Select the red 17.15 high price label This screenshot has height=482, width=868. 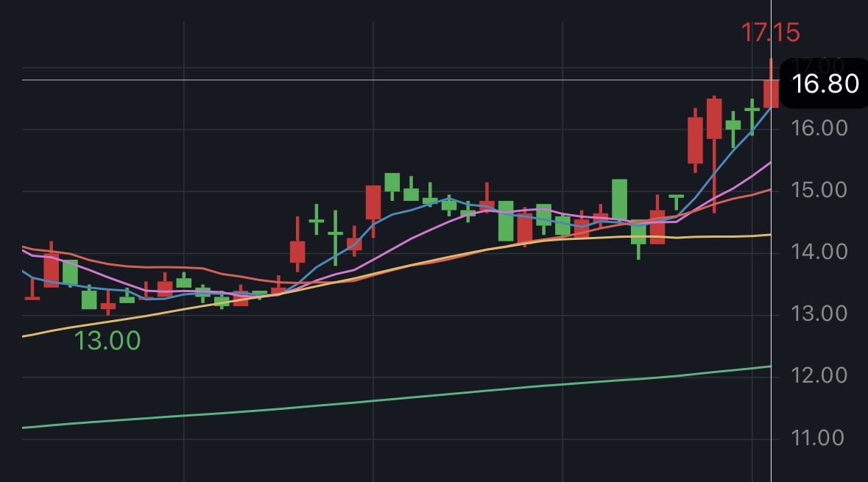pos(770,32)
